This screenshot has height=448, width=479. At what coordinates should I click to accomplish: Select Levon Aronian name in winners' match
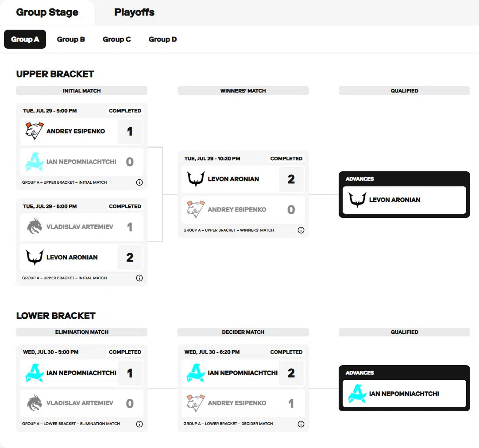[x=233, y=179]
